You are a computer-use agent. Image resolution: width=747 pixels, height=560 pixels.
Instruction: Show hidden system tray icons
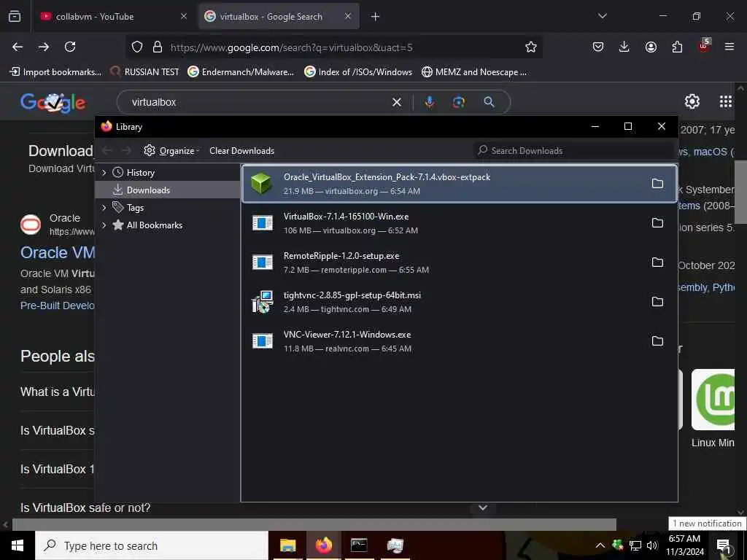[x=600, y=545]
